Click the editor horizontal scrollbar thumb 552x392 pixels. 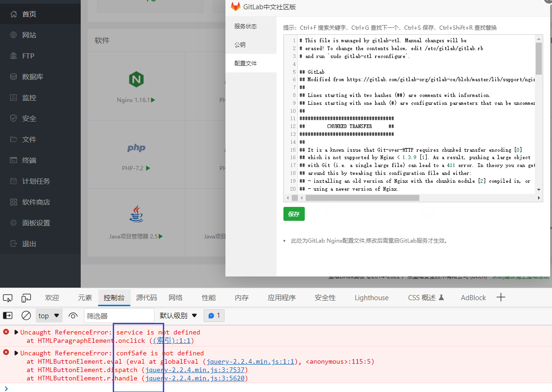(362, 198)
